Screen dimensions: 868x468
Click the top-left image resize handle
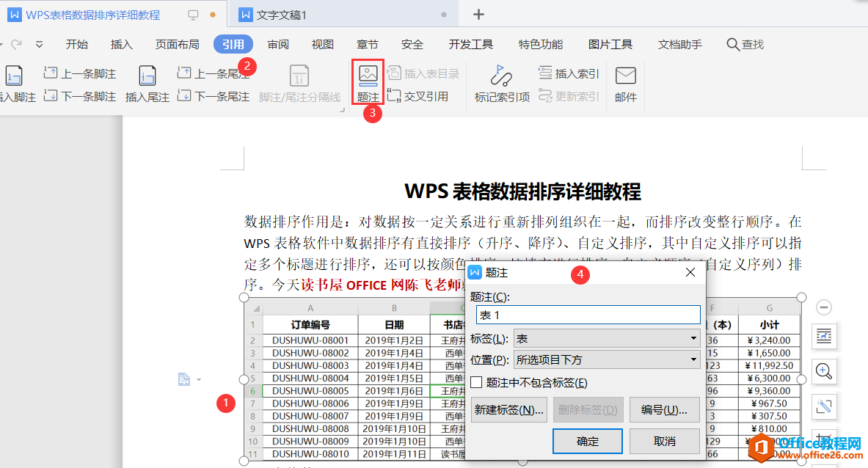click(x=244, y=297)
